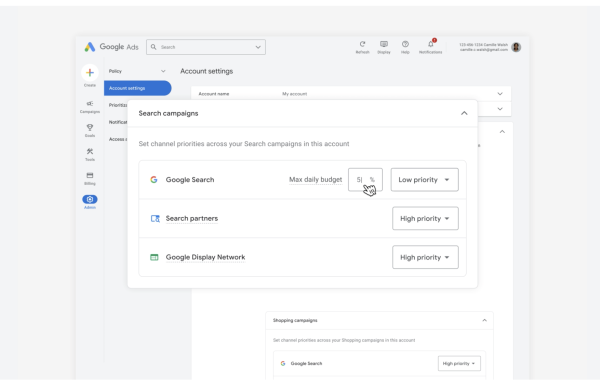Click the Google Display Network label

205,257
